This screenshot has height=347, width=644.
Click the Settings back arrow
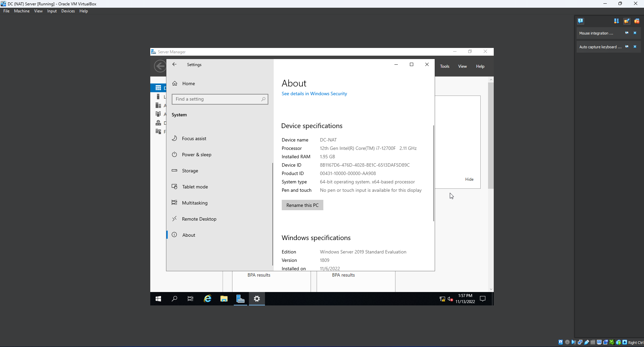coord(174,64)
